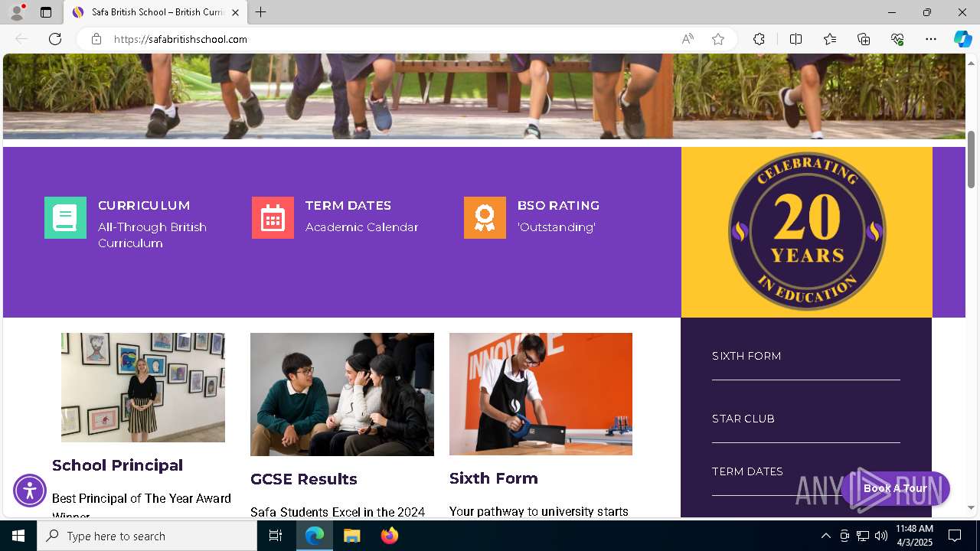
Task: Click the Book A Tour button
Action: (896, 488)
